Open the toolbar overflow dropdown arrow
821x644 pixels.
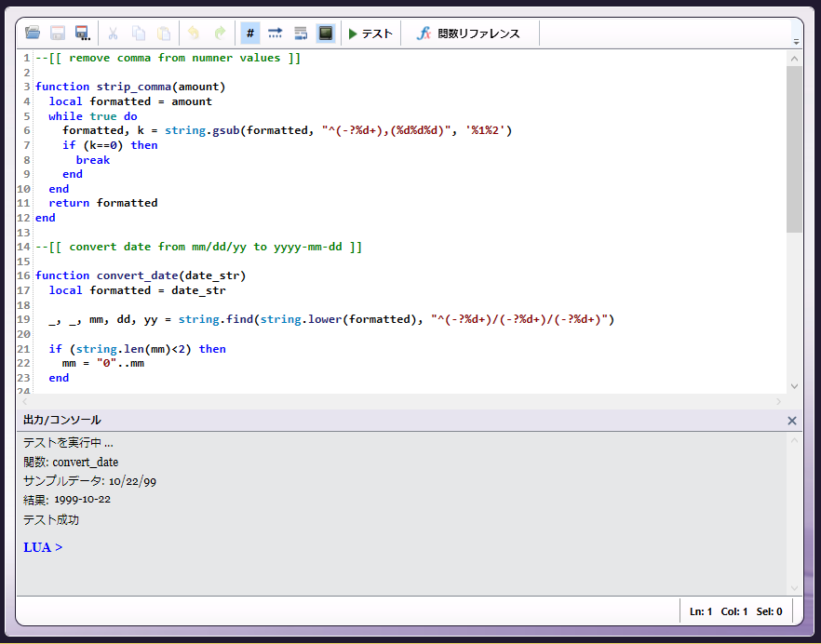point(797,42)
